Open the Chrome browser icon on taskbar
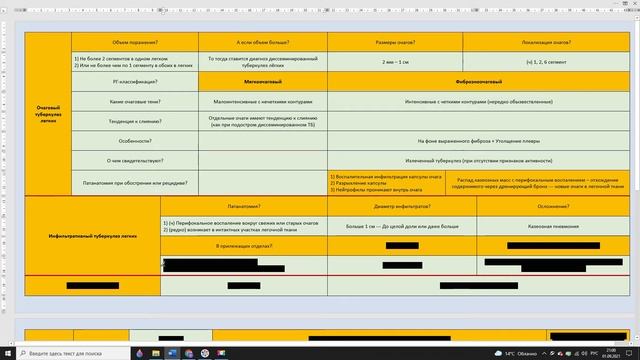 click(x=189, y=353)
